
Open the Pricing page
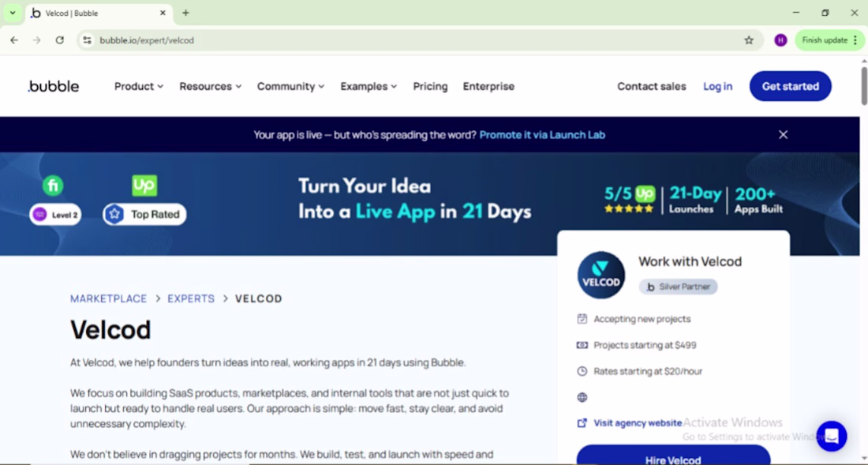click(x=430, y=86)
